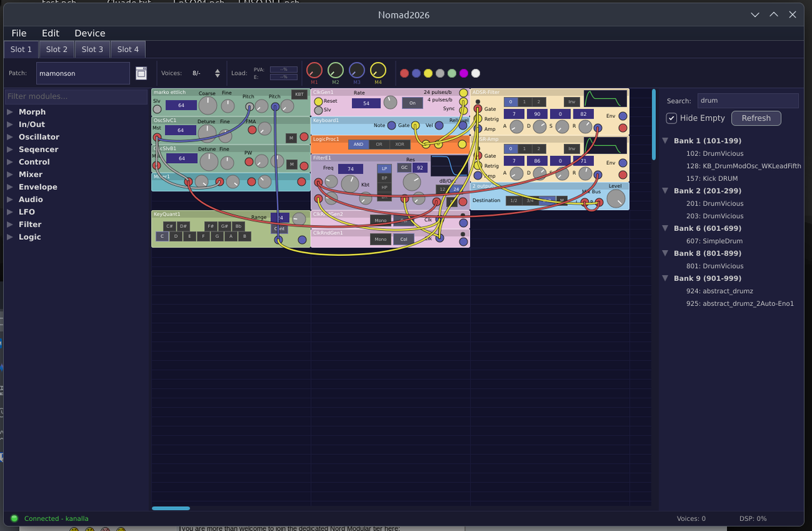Collapse Bank 1 (101-199)
The height and width of the screenshot is (531, 812).
pos(665,141)
